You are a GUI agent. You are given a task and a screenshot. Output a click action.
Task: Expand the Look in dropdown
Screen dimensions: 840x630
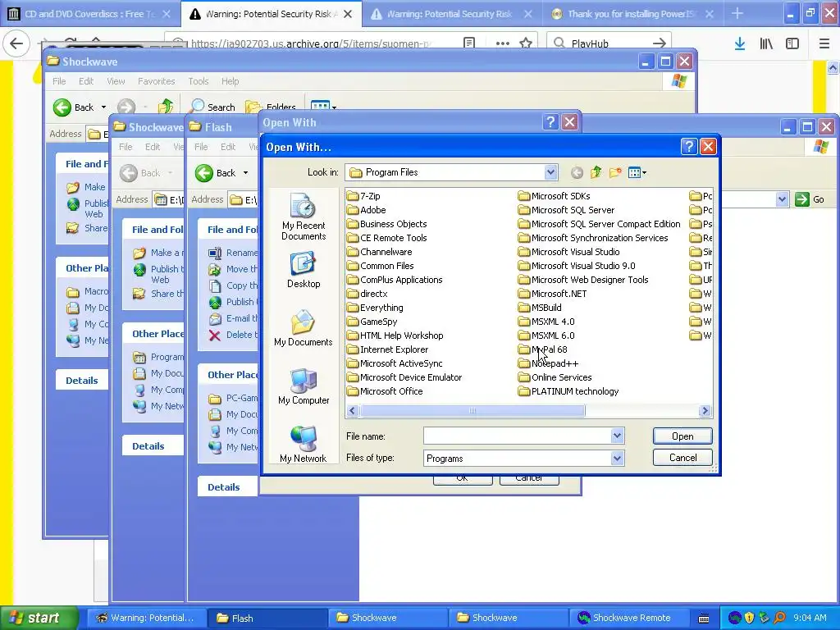(550, 172)
